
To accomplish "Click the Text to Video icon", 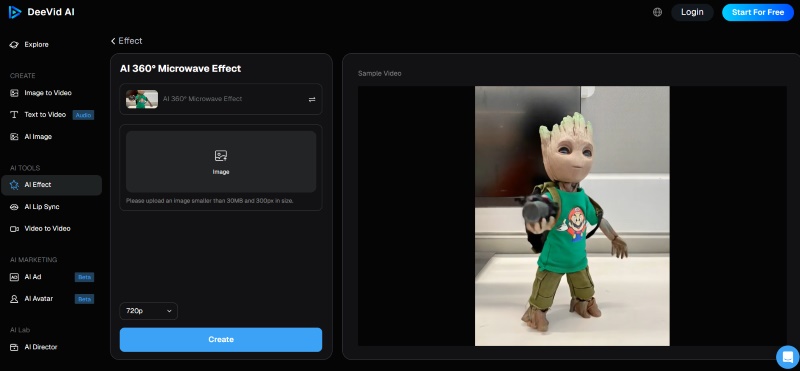I will pos(14,115).
